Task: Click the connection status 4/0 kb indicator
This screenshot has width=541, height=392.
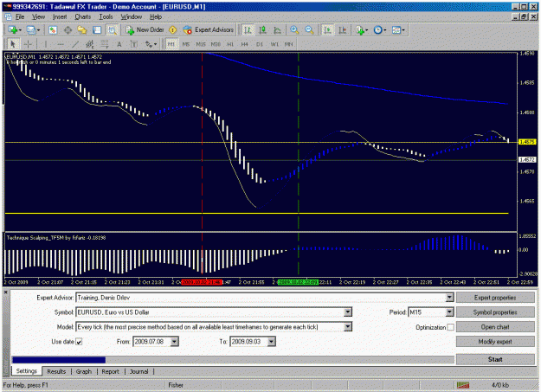Action: pyautogui.click(x=500, y=385)
